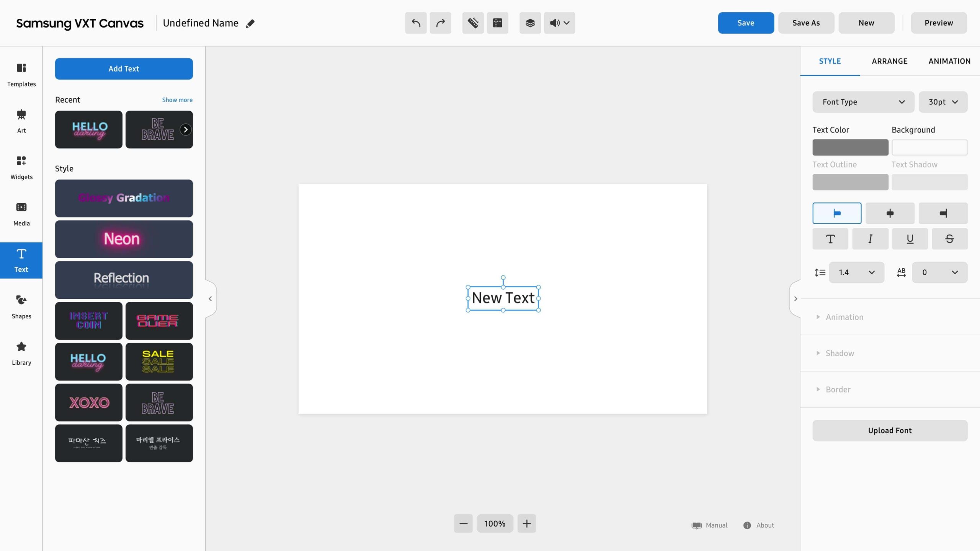
Task: Toggle underline text formatting
Action: pyautogui.click(x=910, y=239)
